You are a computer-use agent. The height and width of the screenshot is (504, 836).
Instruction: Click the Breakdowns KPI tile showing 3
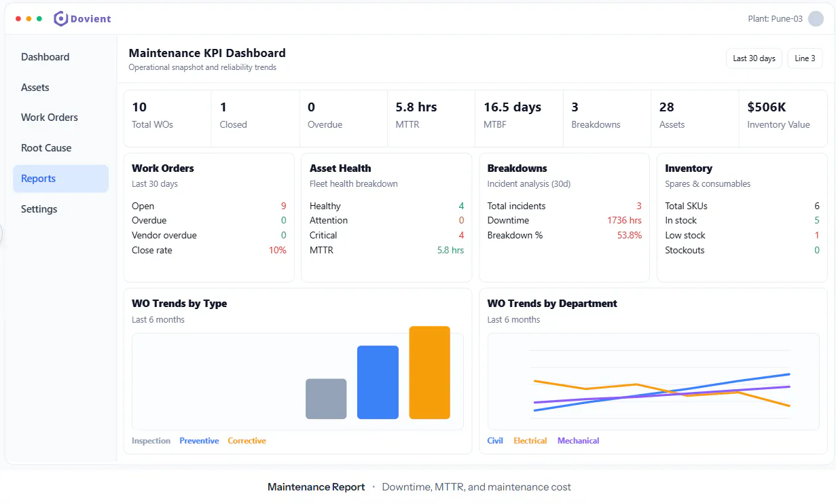(607, 118)
